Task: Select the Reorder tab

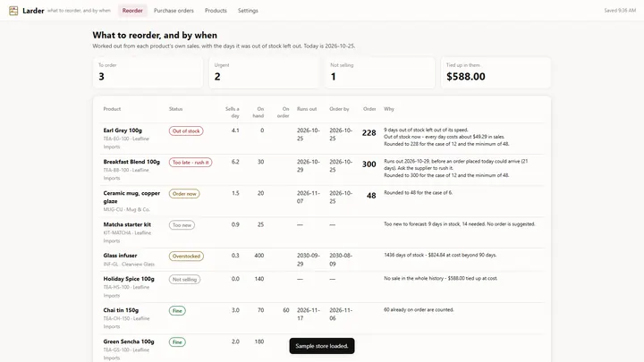Action: [132, 11]
